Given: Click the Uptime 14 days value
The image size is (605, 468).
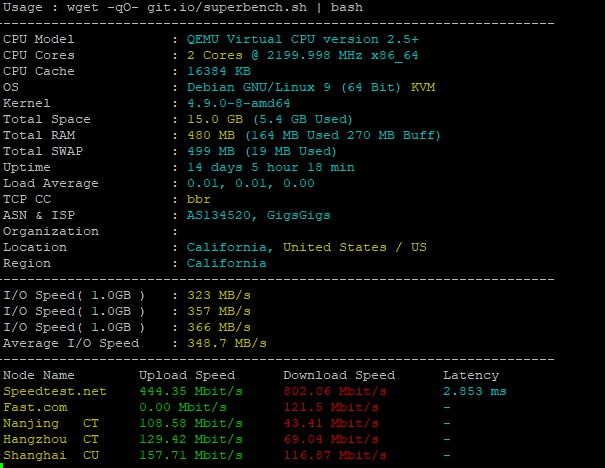Looking at the screenshot, I should click(270, 167).
